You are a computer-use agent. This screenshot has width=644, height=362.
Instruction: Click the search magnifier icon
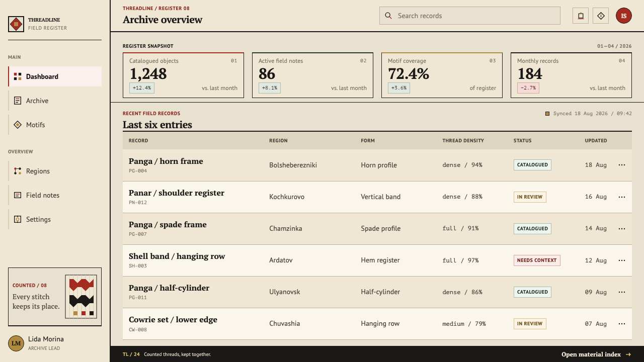tap(388, 16)
